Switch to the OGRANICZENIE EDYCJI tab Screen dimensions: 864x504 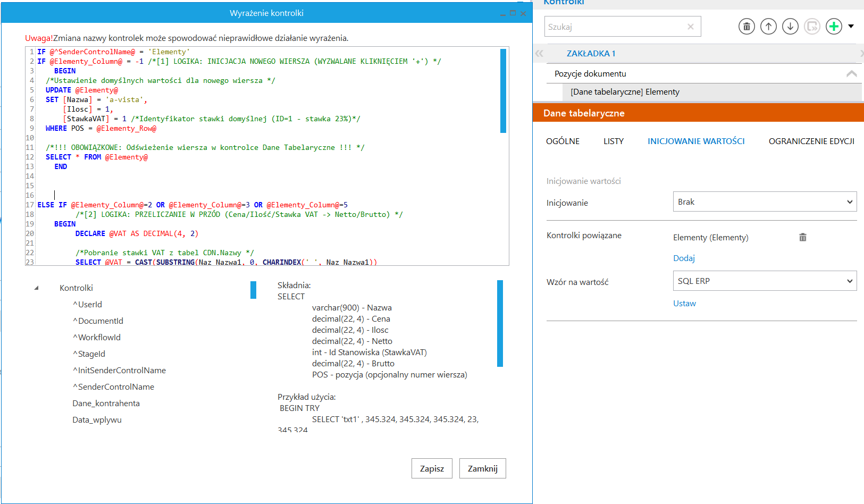tap(811, 141)
